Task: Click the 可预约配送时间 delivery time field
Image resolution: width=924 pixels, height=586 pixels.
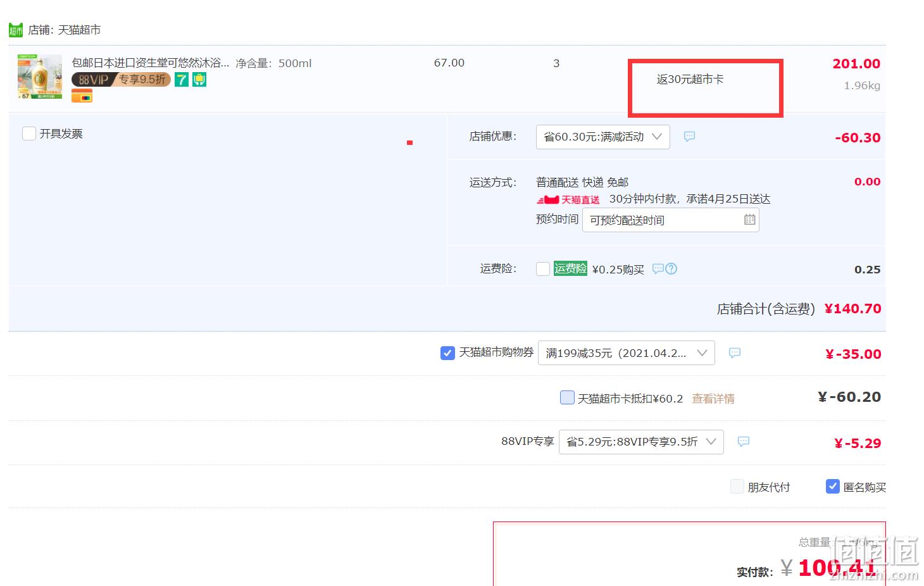Action: point(670,220)
